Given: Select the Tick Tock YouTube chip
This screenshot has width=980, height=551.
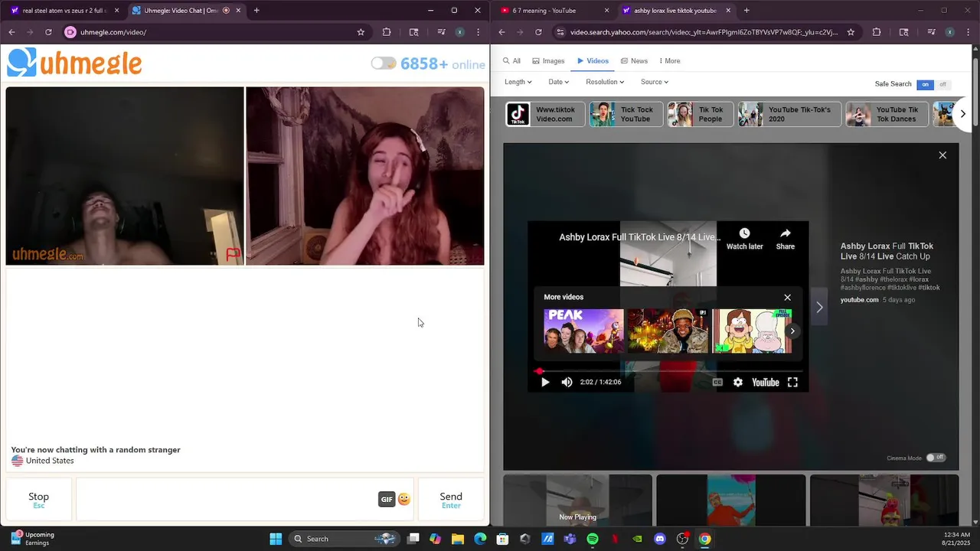Looking at the screenshot, I should 626,114.
